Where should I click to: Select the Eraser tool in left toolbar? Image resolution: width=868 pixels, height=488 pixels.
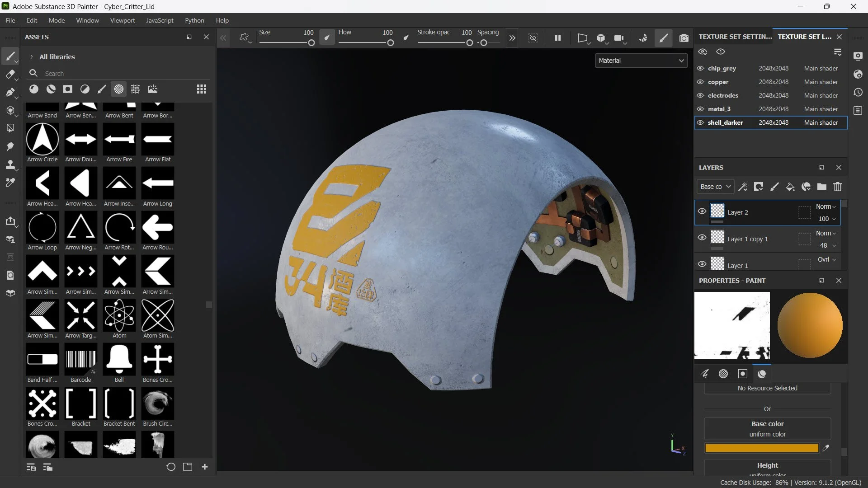pyautogui.click(x=10, y=75)
